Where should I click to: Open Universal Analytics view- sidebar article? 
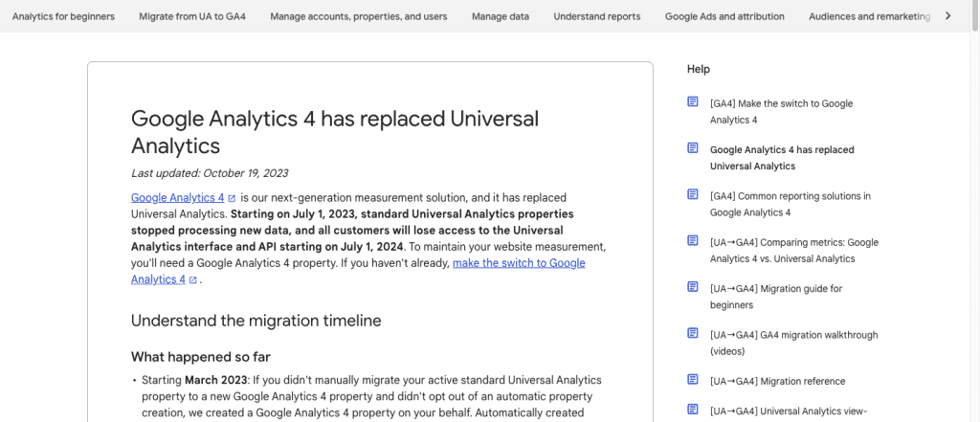789,411
